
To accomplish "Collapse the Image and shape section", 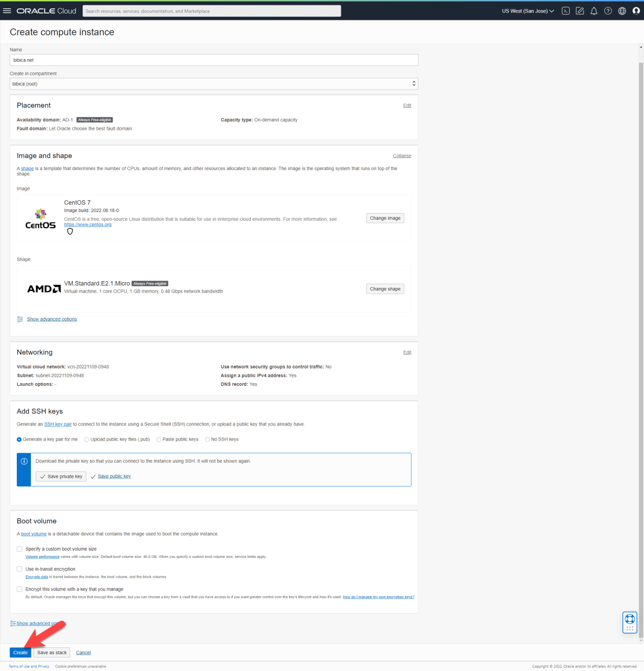I will coord(402,156).
